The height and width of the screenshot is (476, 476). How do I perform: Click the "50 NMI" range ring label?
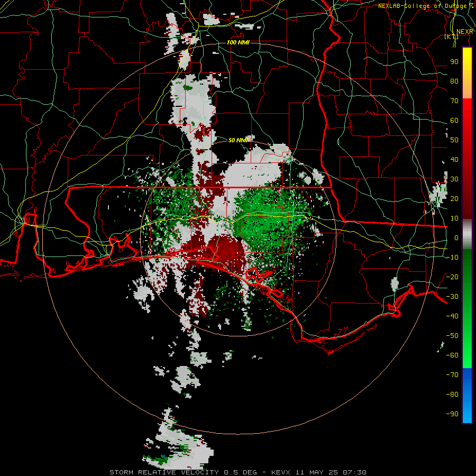239,140
